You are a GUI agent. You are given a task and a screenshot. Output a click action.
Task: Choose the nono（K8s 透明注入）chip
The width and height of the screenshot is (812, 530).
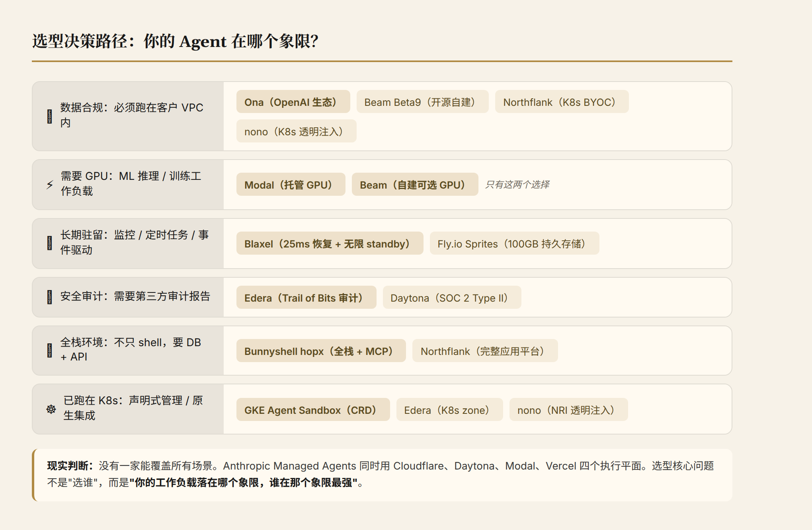pos(296,131)
